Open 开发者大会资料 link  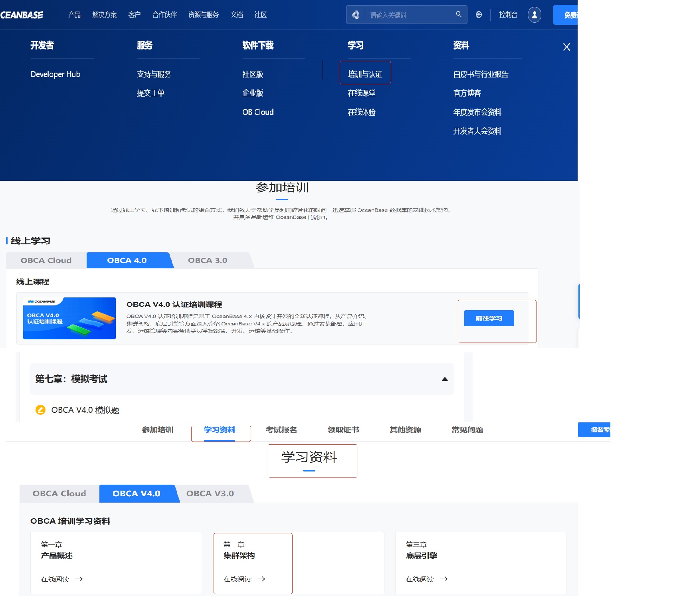point(477,131)
